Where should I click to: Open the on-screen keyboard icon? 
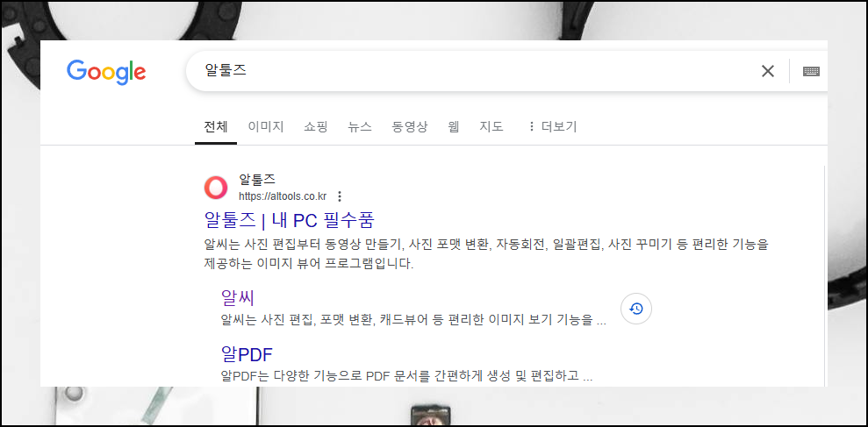point(811,71)
